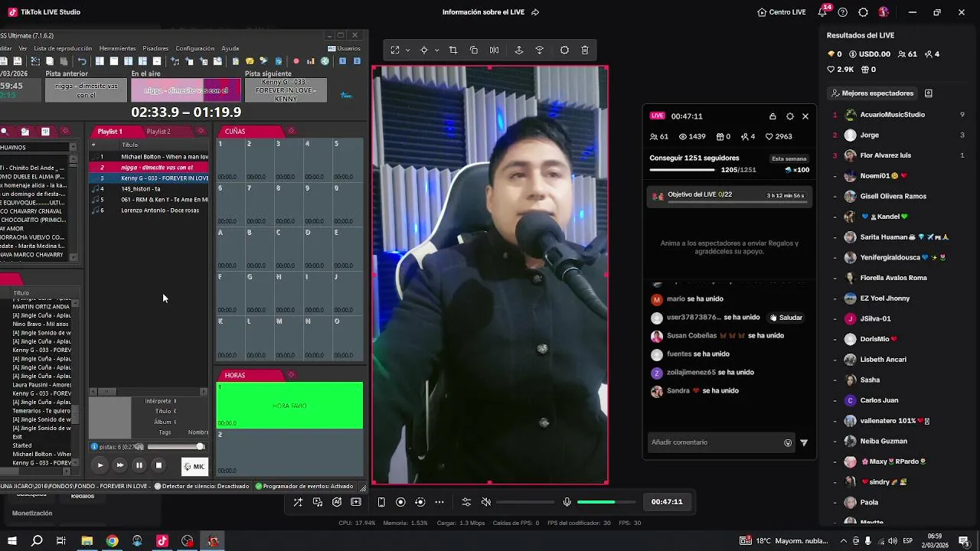Open Centro LIVE

pos(781,12)
